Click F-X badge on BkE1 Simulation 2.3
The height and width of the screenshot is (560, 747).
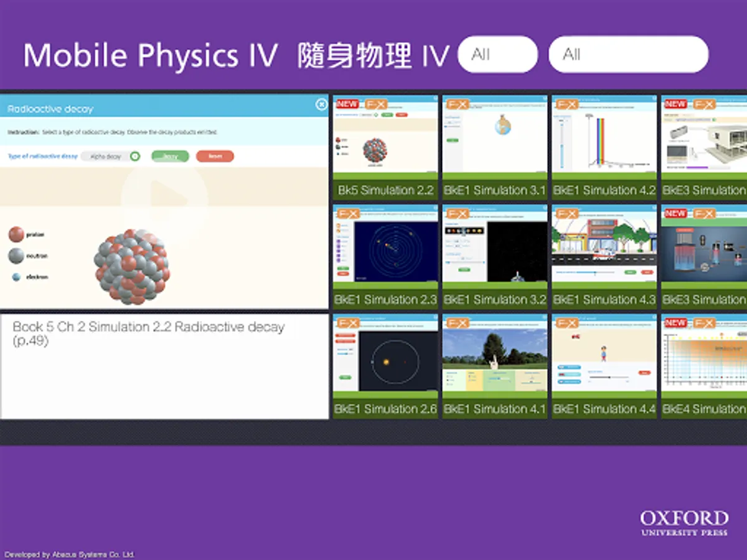[x=348, y=213]
